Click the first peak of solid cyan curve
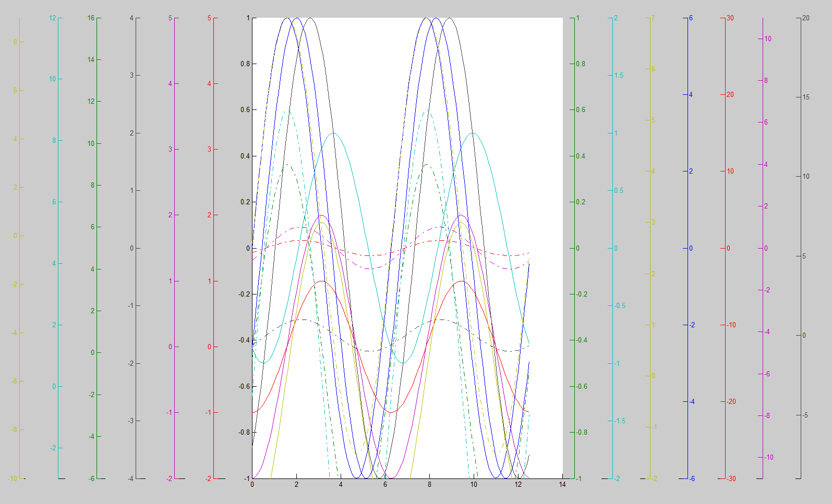The image size is (832, 504). click(333, 133)
